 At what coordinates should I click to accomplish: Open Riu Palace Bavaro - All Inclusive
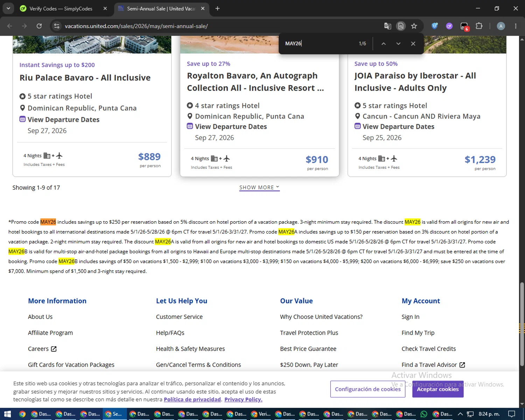point(85,78)
